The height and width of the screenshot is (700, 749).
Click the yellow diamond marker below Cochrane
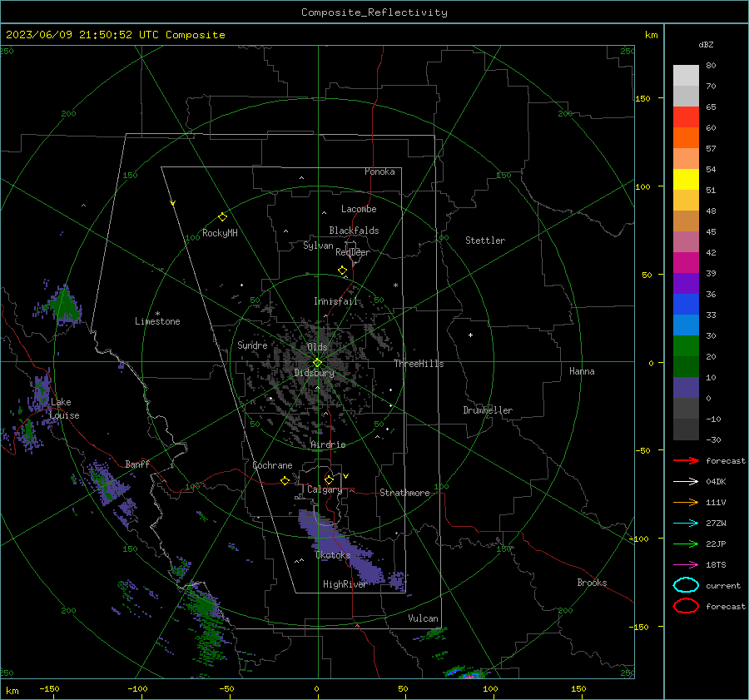click(x=285, y=481)
